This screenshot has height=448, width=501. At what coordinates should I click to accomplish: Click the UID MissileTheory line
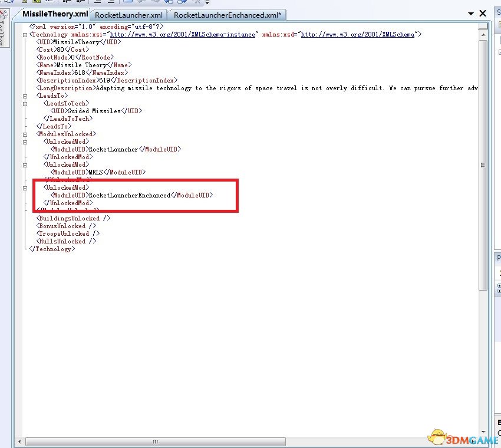[x=78, y=42]
